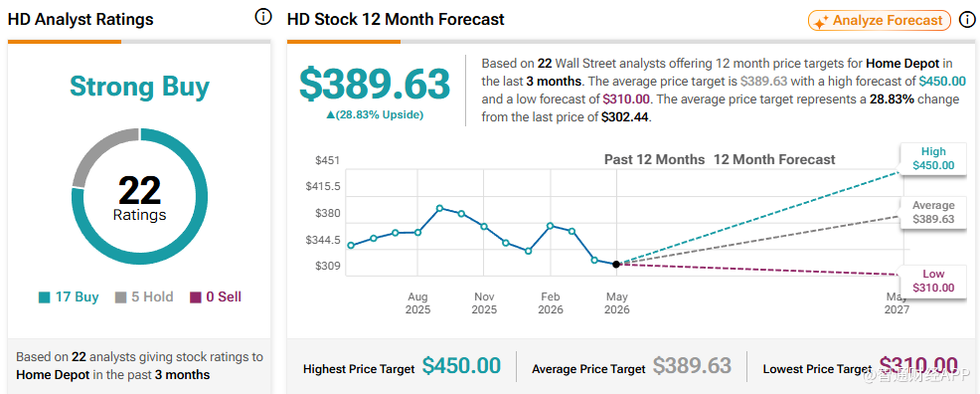980x394 pixels.
Task: Open the Analyze Forecast button
Action: (x=880, y=21)
